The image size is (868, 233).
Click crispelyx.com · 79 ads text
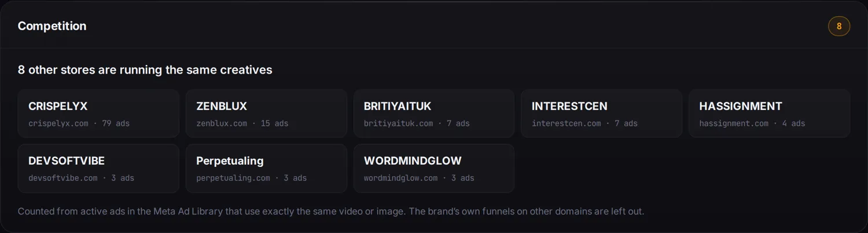[x=79, y=123]
